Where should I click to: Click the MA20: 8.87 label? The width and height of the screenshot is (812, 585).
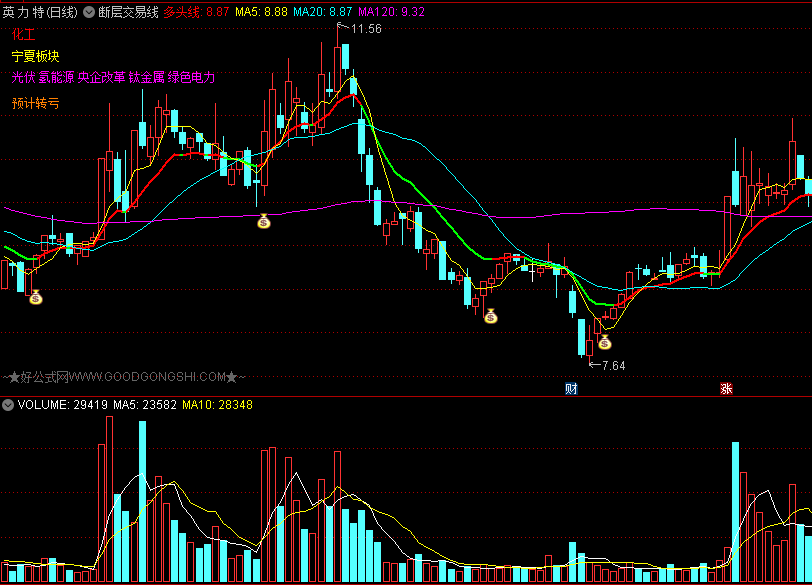(322, 12)
